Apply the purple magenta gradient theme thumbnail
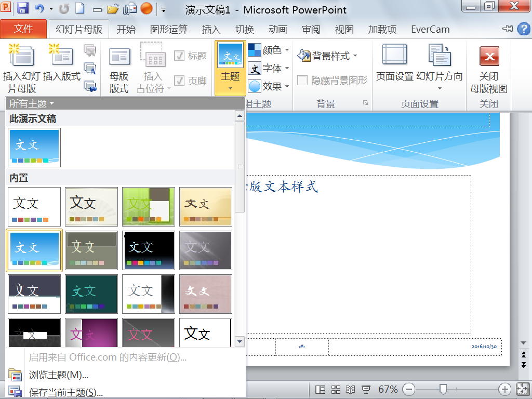 pos(91,332)
